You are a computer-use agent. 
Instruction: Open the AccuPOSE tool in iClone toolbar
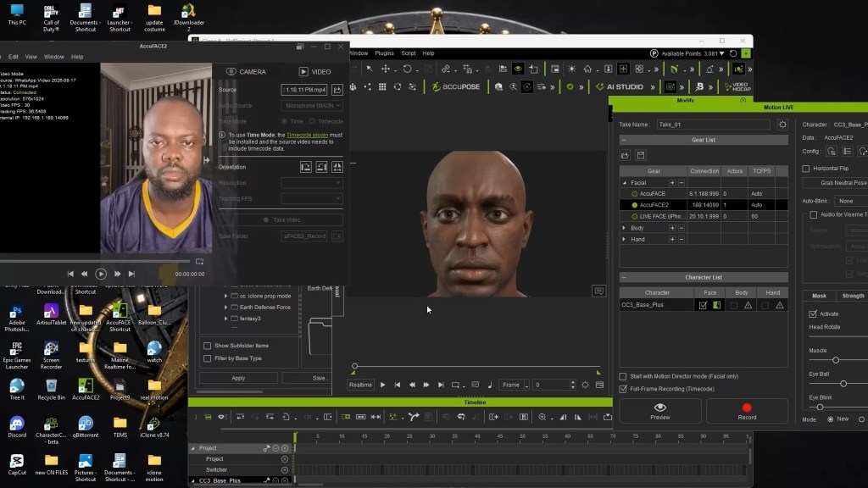pyautogui.click(x=455, y=87)
